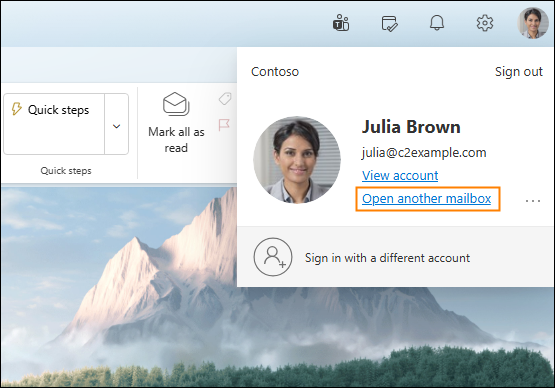Click the Julia Brown name heading
Screen dimensions: 555x388
[411, 127]
